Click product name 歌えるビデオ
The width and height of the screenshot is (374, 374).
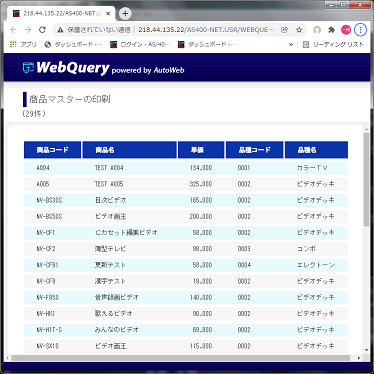[113, 313]
